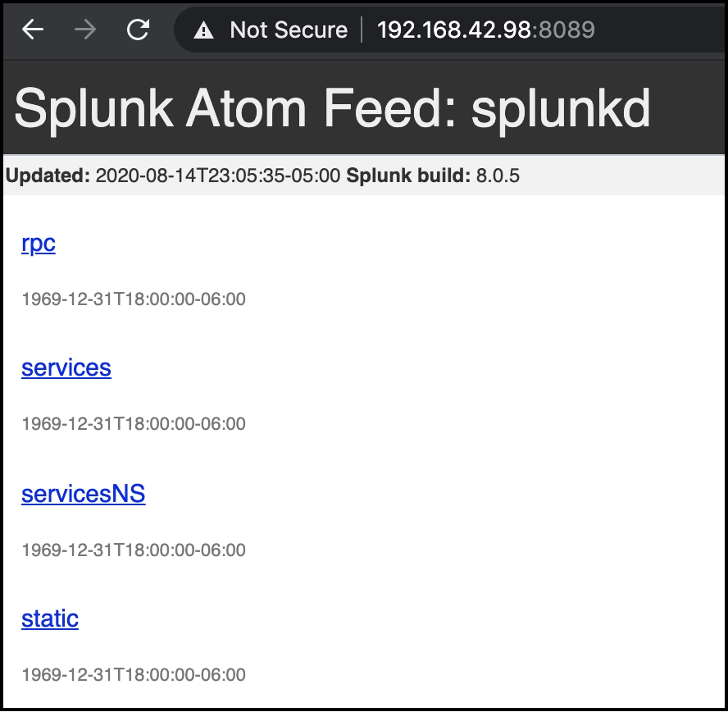Click the Splunk Atom Feed: splunkd heading
The image size is (728, 712).
[x=332, y=107]
